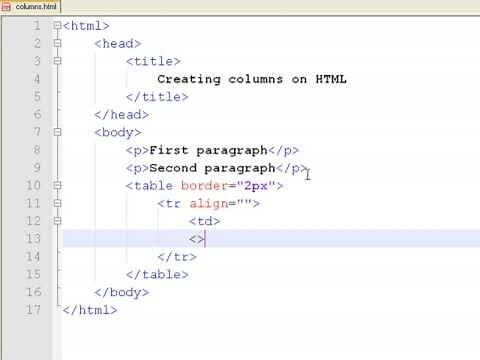Click the opening <head> tag

118,43
